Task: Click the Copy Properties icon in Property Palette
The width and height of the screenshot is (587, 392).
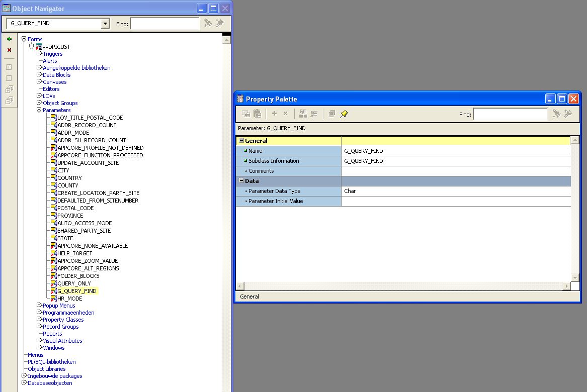Action: [x=246, y=114]
